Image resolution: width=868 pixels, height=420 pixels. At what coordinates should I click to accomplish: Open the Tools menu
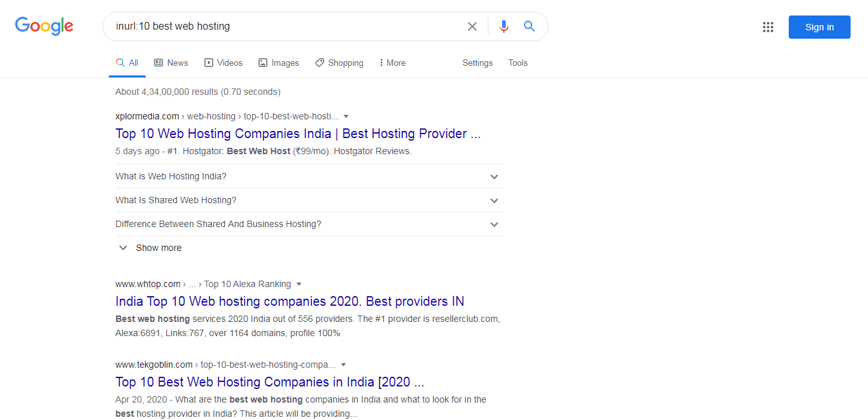point(517,63)
